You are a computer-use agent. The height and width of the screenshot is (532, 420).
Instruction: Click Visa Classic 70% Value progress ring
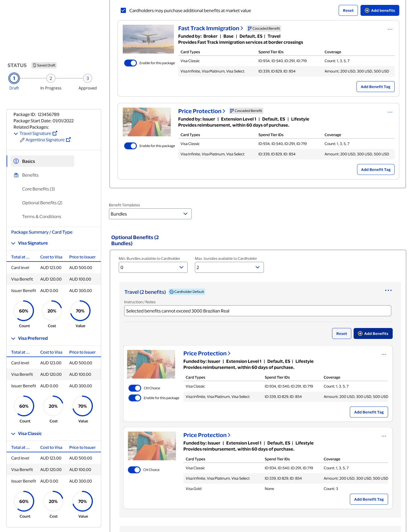pos(83,501)
